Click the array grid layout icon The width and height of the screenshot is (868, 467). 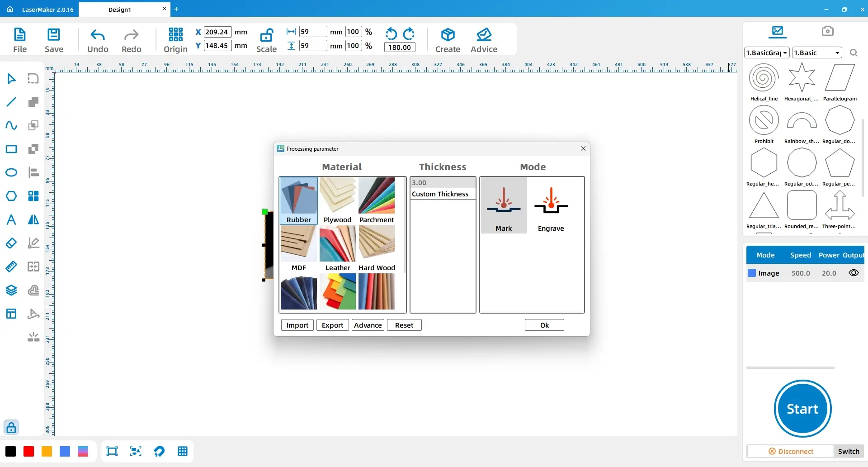click(x=33, y=196)
